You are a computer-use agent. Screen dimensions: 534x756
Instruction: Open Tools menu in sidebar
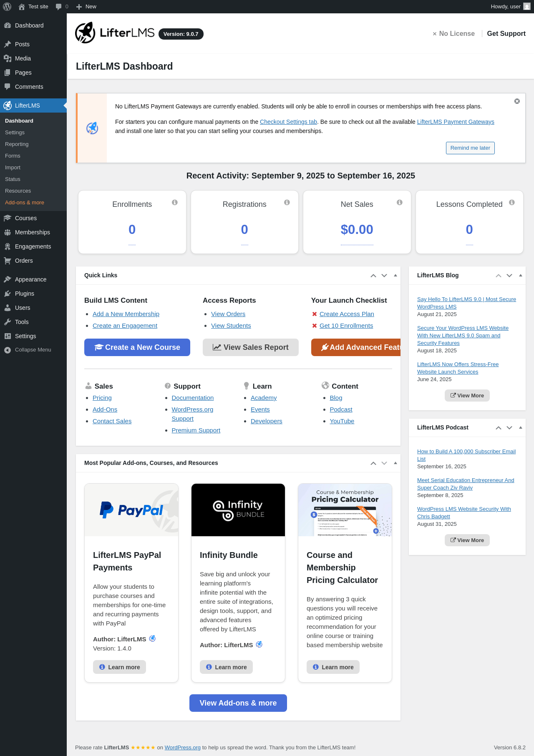pyautogui.click(x=33, y=322)
